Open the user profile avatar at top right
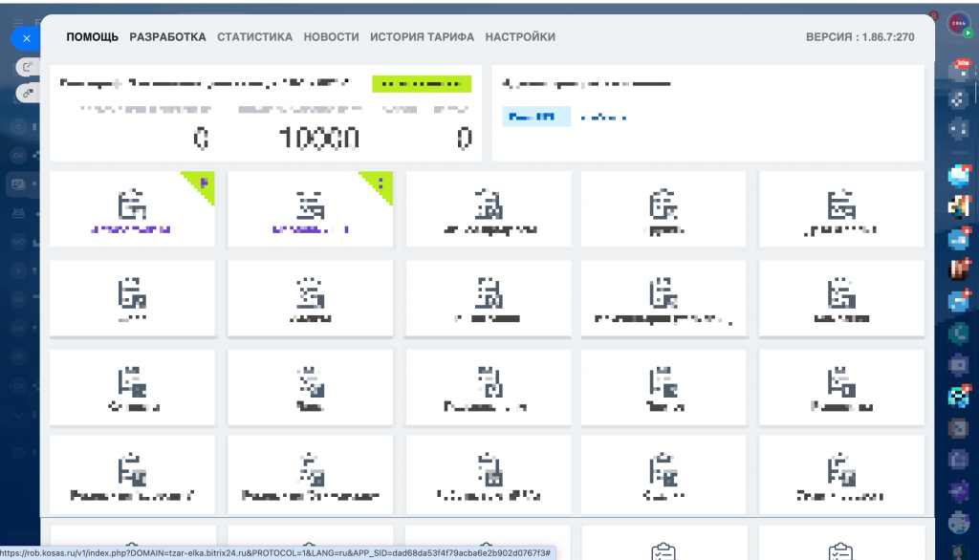 pos(958,25)
